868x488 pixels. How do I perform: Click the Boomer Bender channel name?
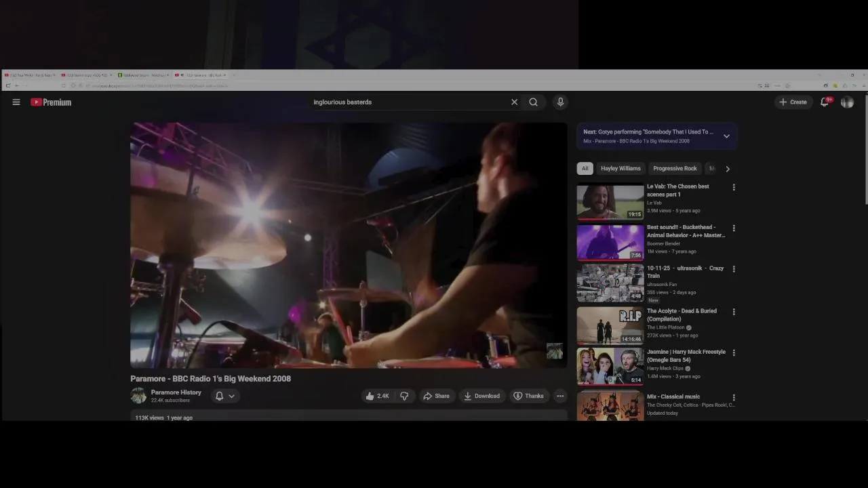pos(663,243)
